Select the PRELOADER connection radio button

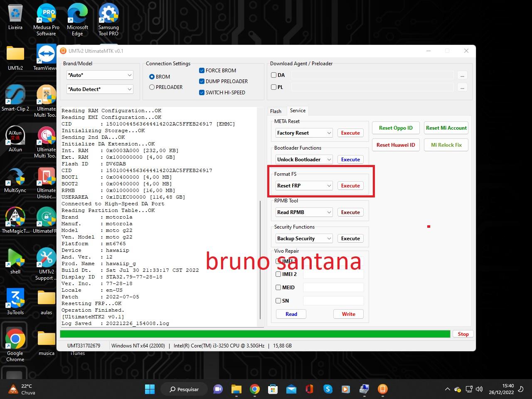(152, 87)
